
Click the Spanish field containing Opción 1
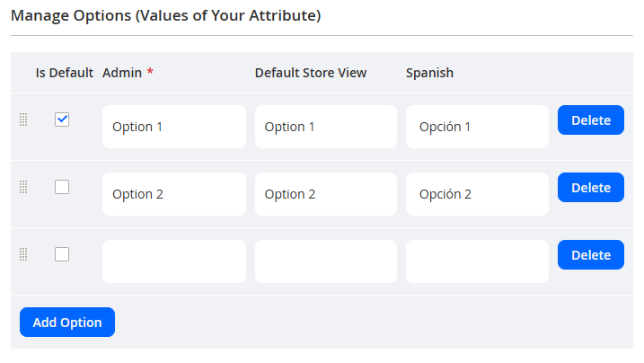coord(477,127)
